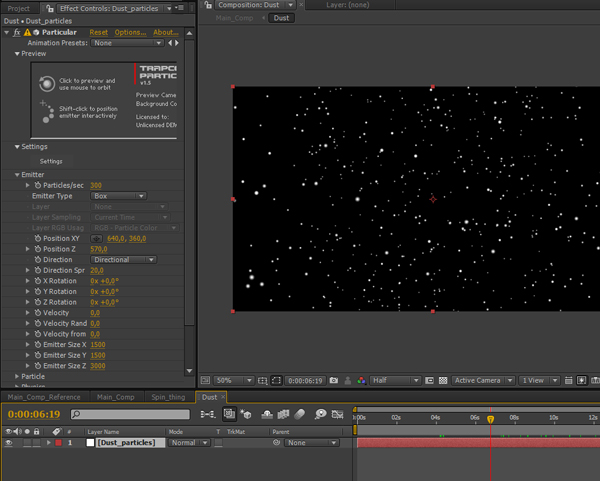This screenshot has width=600, height=481.
Task: Click the timeline layer search field
Action: click(x=130, y=414)
